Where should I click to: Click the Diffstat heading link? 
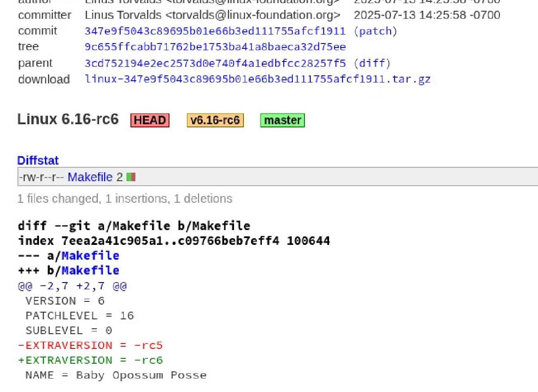[38, 160]
